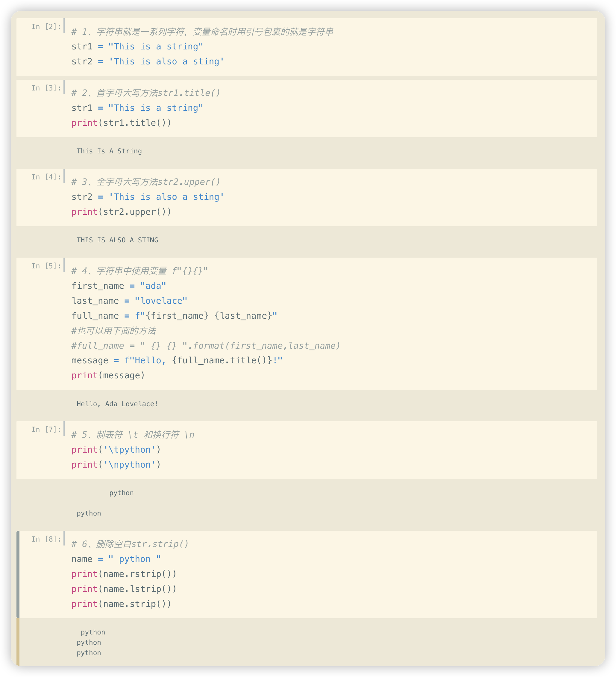The image size is (616, 677).
Task: Click str1 = "This is a string" in cell 2
Action: coord(137,47)
